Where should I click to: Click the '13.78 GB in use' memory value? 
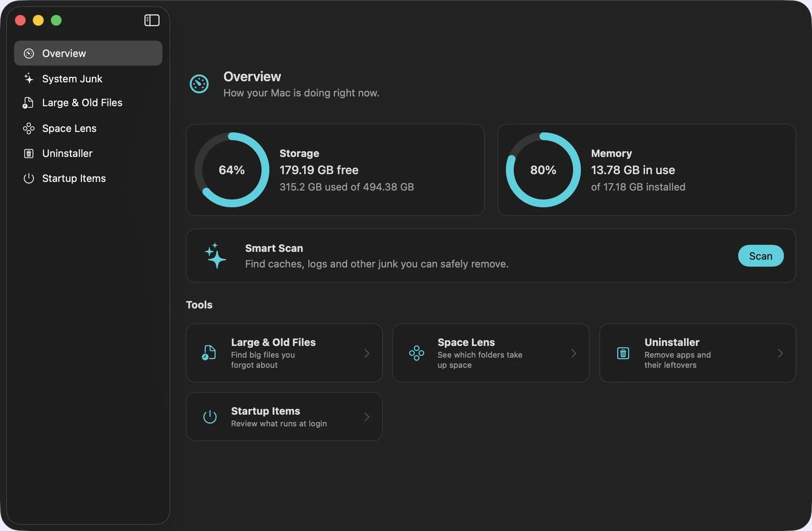[633, 170]
